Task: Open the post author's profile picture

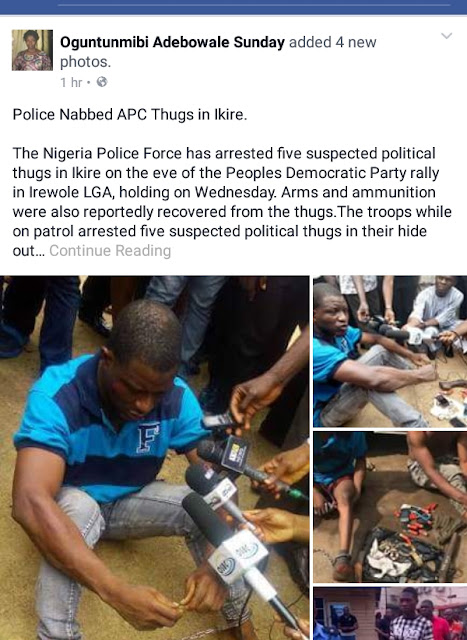Action: pyautogui.click(x=32, y=50)
